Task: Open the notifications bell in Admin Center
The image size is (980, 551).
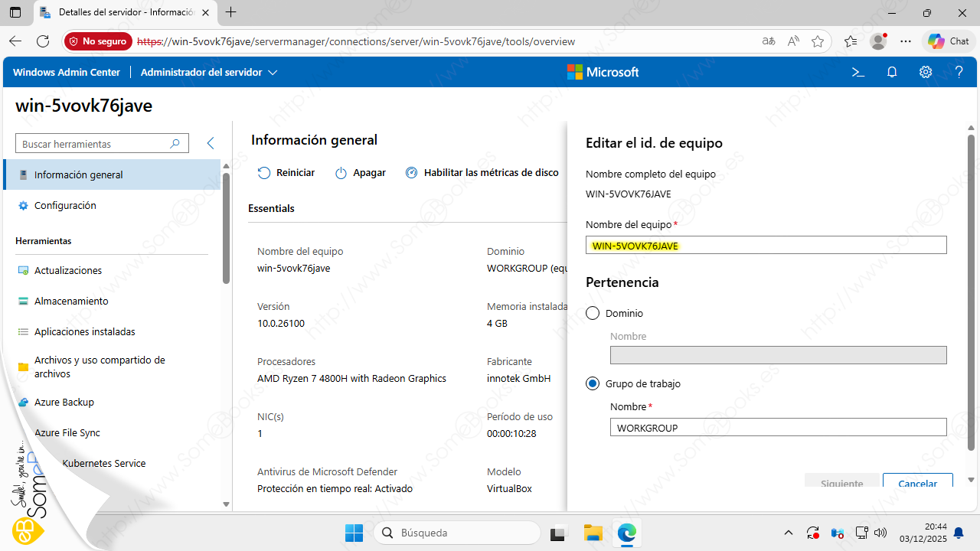Action: [x=892, y=72]
